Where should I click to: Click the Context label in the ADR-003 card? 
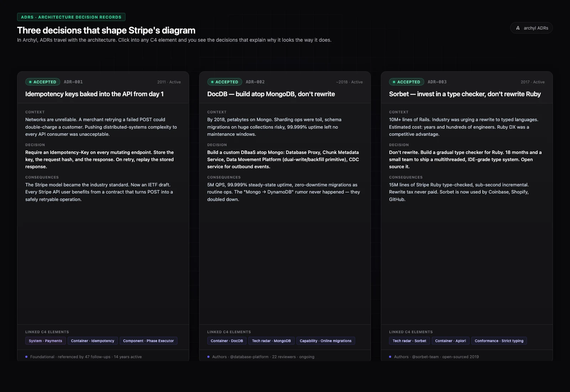(399, 112)
